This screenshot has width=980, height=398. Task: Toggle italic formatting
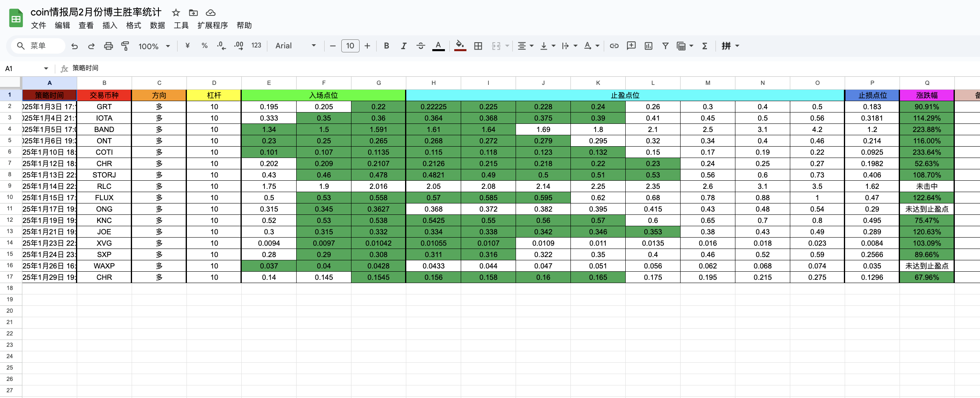(x=403, y=46)
